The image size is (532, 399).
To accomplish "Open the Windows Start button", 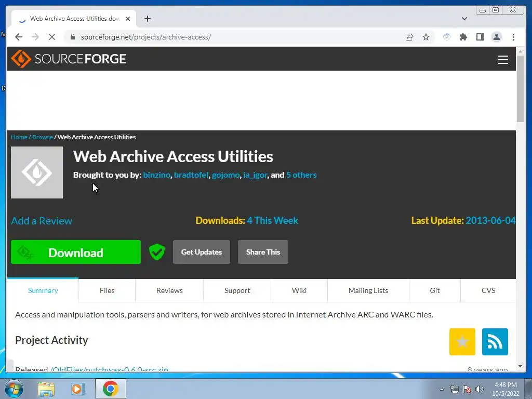I will pyautogui.click(x=14, y=389).
